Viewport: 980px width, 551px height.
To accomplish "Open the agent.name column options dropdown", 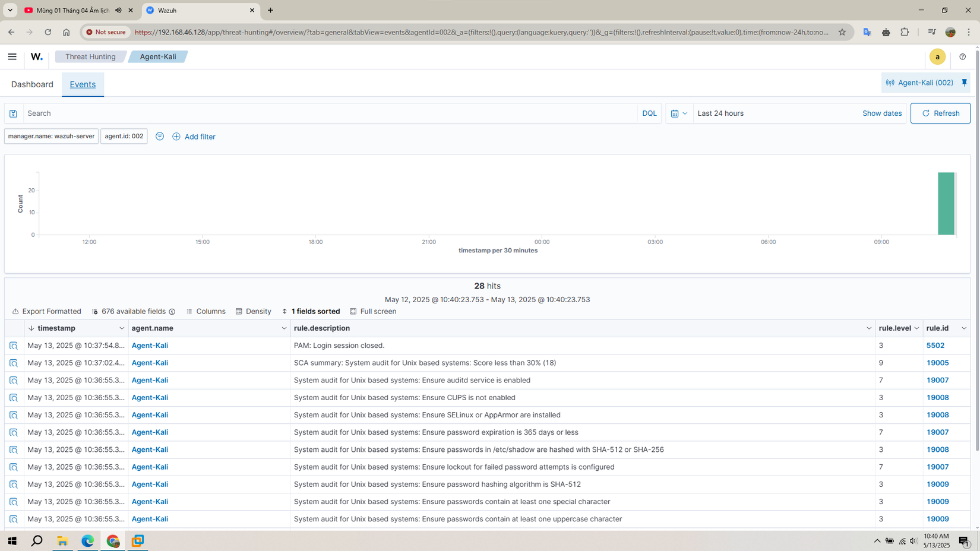I will click(284, 328).
